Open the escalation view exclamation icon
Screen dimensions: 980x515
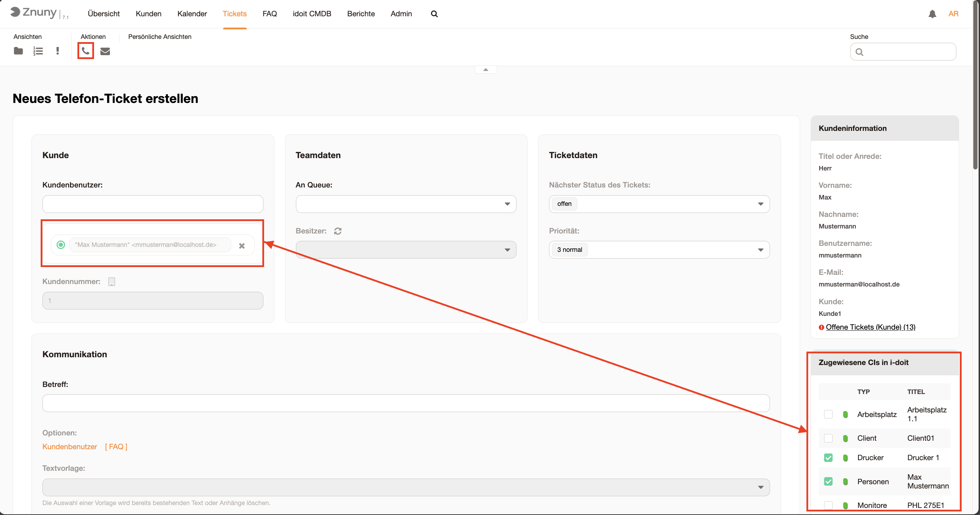tap(57, 51)
